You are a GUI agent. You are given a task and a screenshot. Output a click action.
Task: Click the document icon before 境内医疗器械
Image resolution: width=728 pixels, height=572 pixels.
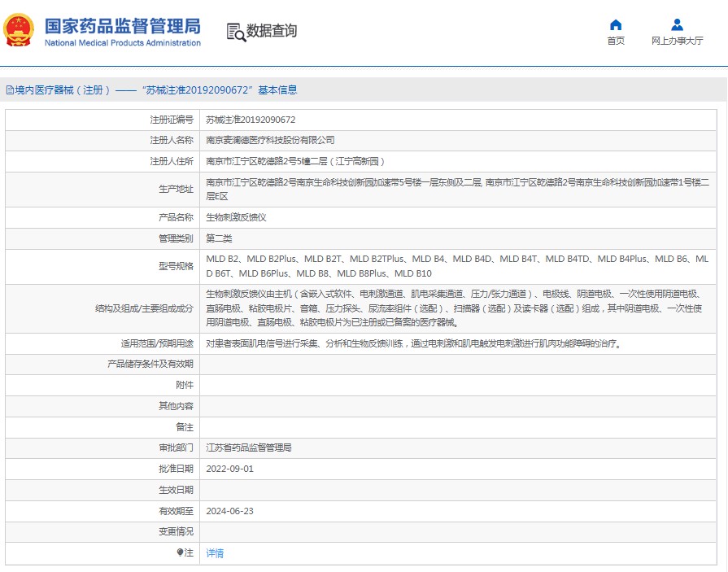coord(10,90)
